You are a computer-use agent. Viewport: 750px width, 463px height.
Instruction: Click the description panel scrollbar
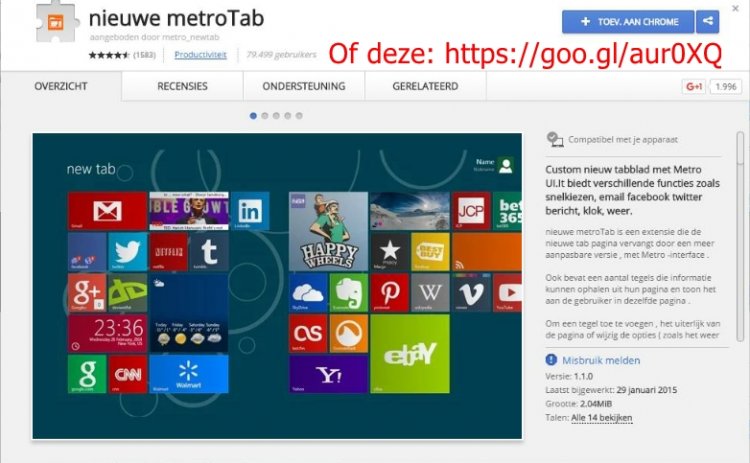[740, 237]
